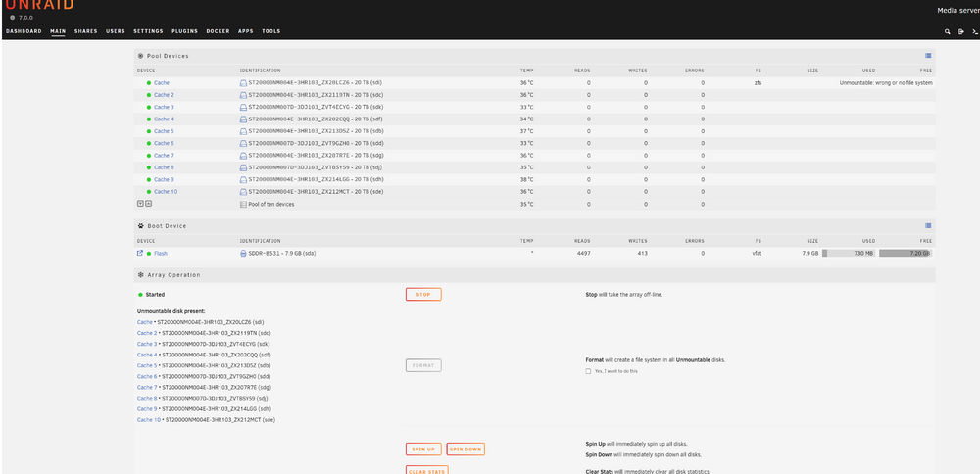This screenshot has height=474, width=980.
Task: Open the Docker menu
Action: click(219, 31)
